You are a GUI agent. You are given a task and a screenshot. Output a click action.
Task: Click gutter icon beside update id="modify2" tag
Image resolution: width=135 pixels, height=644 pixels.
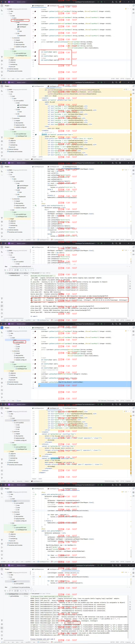coord(36,100)
